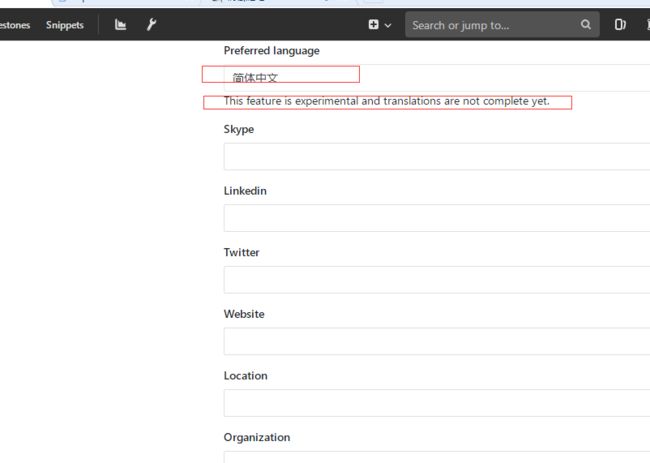Open the instance statistics chart icon
Viewport: 650px width, 463px height.
click(120, 24)
